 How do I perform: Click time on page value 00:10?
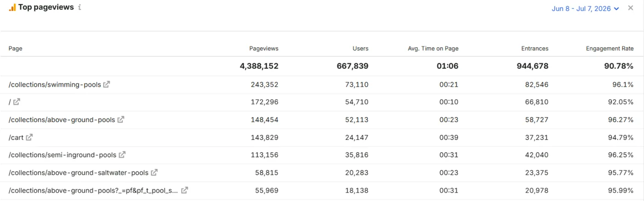click(449, 102)
